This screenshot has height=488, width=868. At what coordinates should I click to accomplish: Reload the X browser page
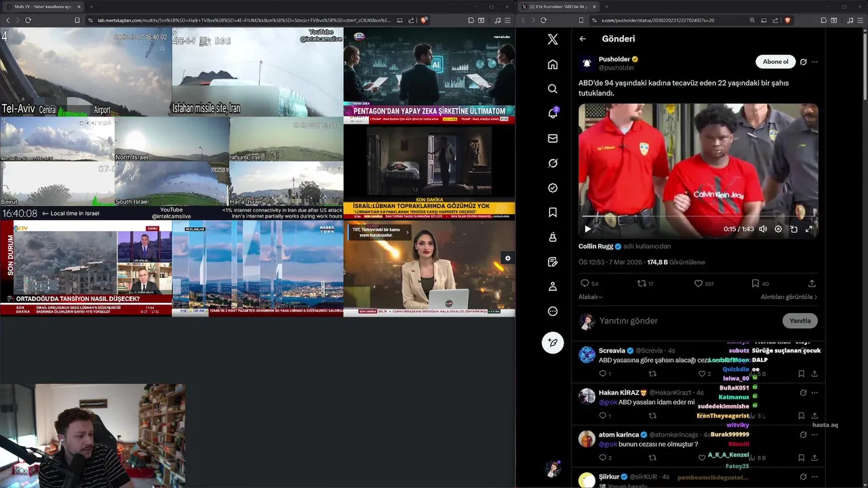(x=543, y=20)
